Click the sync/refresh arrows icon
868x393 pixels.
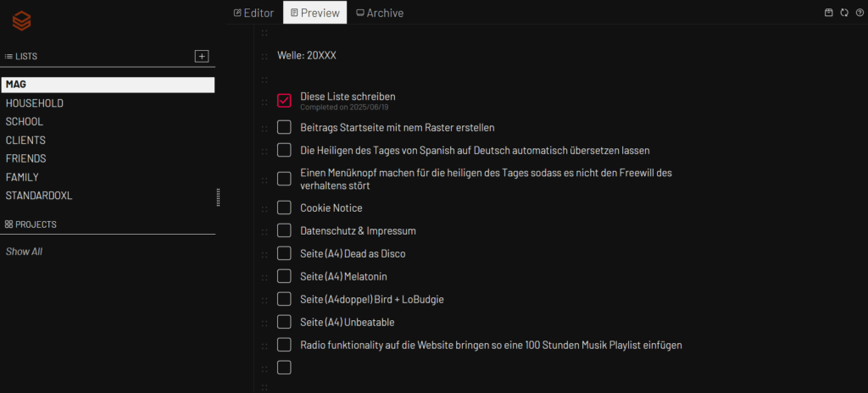[844, 13]
